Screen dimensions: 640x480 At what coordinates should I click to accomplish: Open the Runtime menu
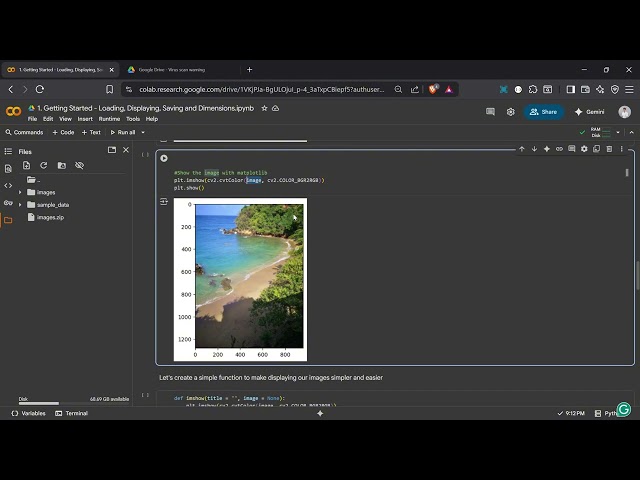click(x=109, y=119)
